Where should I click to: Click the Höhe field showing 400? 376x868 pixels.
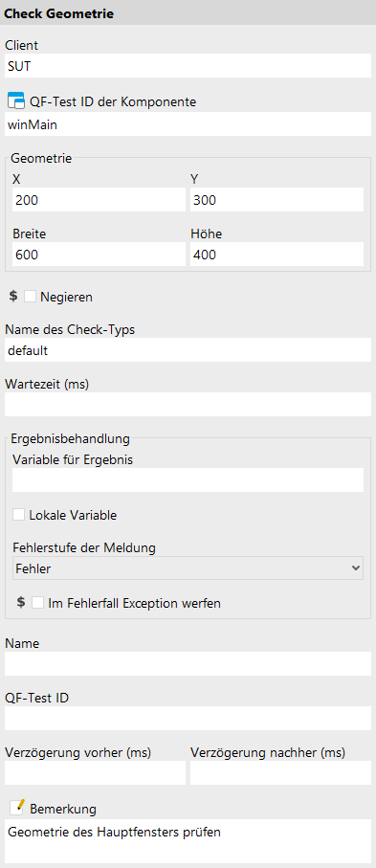[x=276, y=255]
